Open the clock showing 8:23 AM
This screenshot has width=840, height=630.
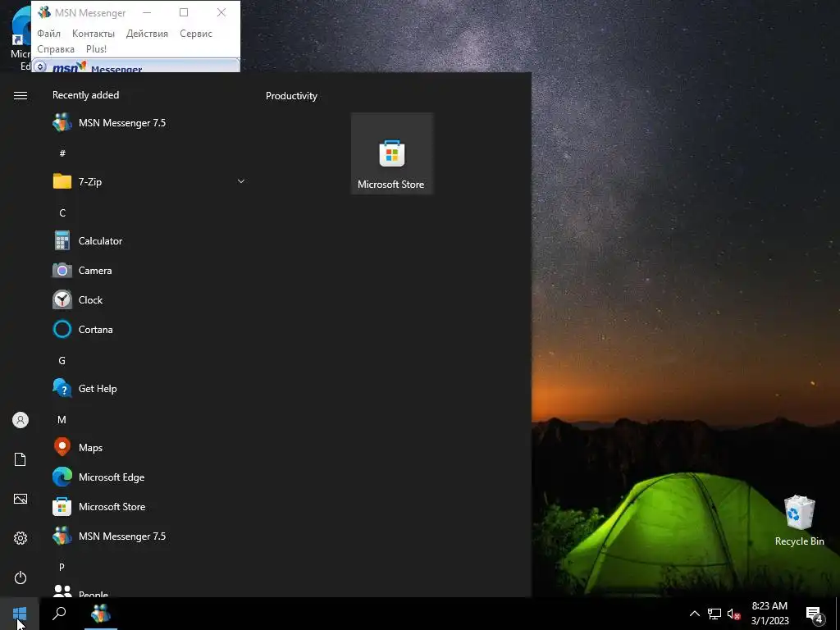click(x=769, y=614)
